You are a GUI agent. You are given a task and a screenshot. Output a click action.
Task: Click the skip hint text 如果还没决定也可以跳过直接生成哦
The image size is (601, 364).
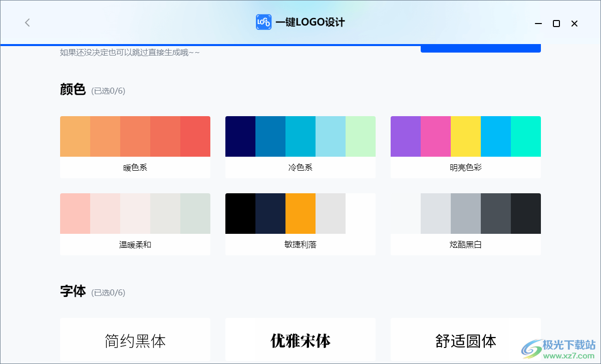[128, 52]
